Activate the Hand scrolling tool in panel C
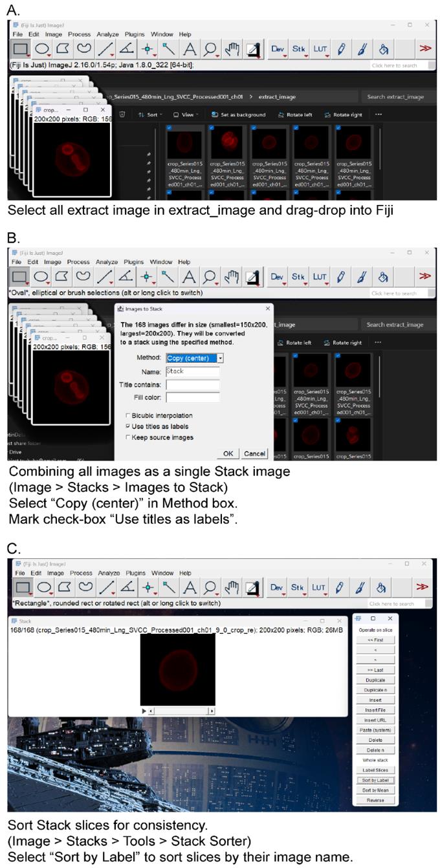 [x=232, y=587]
